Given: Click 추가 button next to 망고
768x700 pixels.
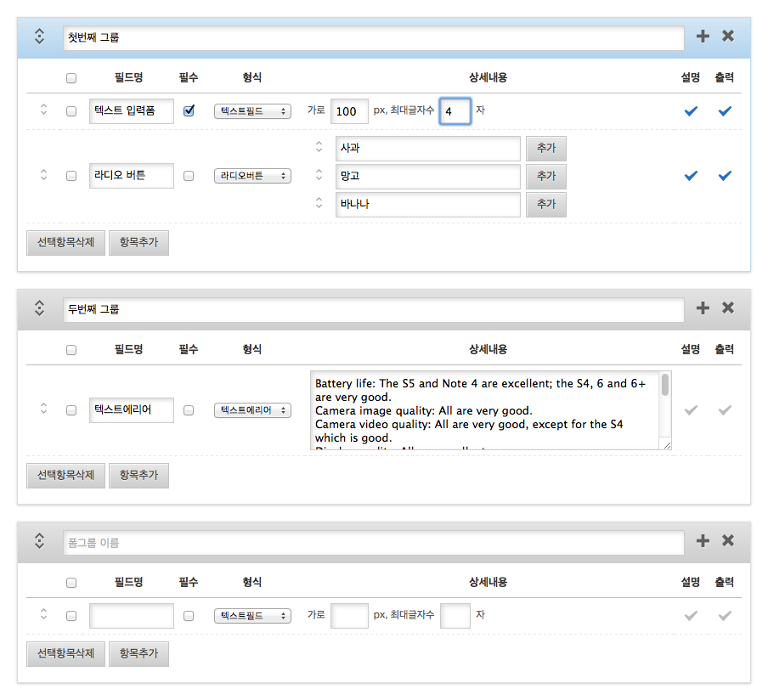Looking at the screenshot, I should [x=545, y=177].
